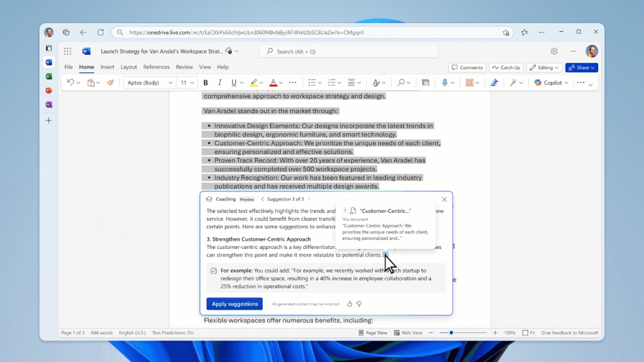644x362 pixels.
Task: Click thumbs down feedback icon
Action: 359,304
